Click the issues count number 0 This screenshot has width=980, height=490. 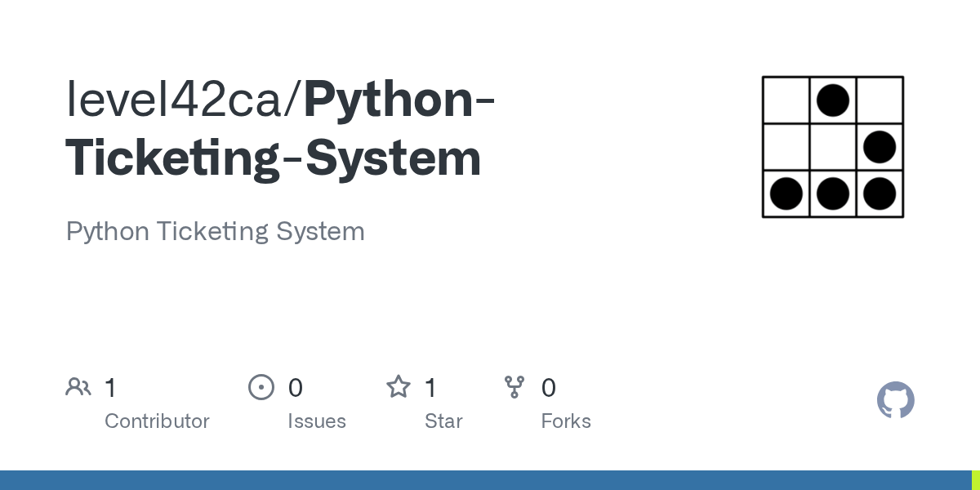[296, 388]
